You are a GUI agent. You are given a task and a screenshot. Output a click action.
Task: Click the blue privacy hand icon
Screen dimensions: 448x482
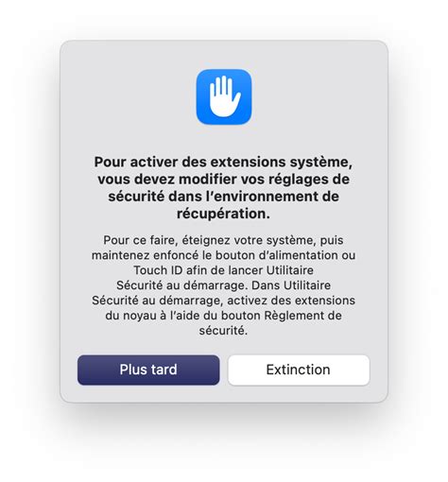224,96
